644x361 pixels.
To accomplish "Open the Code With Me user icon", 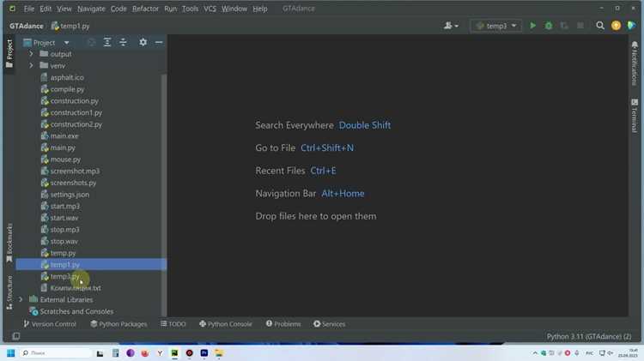I will click(x=447, y=26).
